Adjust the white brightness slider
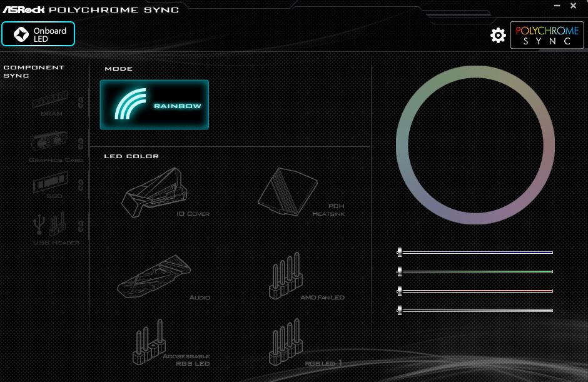 point(475,310)
